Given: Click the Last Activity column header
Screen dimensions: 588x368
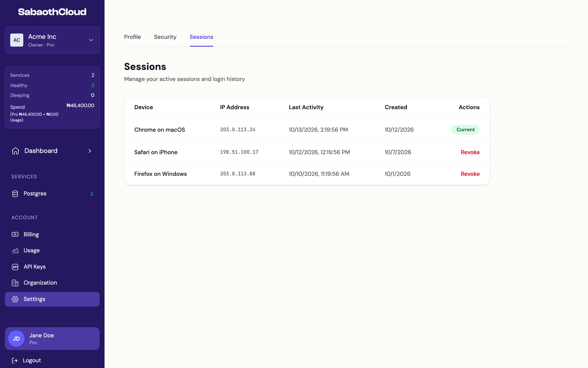Looking at the screenshot, I should 306,107.
